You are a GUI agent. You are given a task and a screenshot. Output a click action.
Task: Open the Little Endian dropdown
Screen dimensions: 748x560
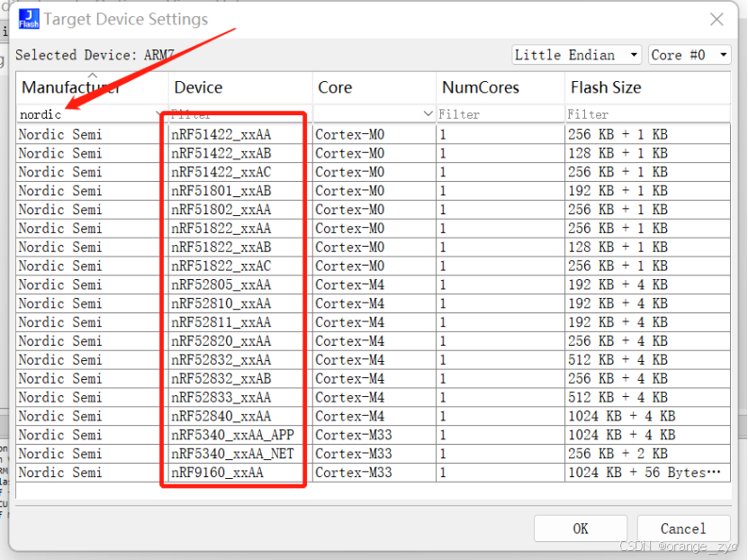(x=576, y=55)
